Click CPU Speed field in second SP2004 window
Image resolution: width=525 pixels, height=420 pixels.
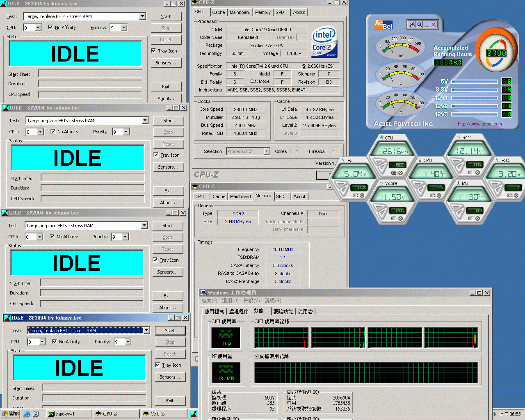(93, 199)
